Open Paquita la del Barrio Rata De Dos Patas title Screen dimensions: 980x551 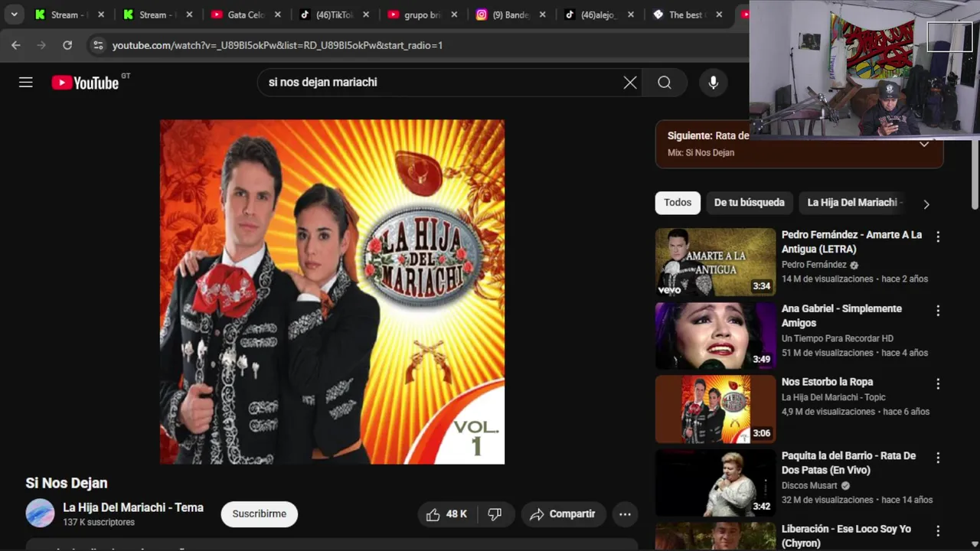tap(848, 462)
